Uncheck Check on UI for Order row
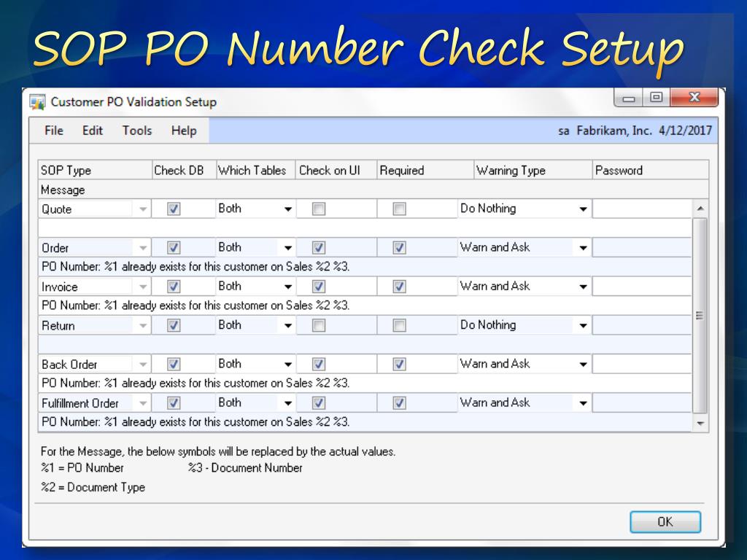747x560 pixels. [x=319, y=248]
